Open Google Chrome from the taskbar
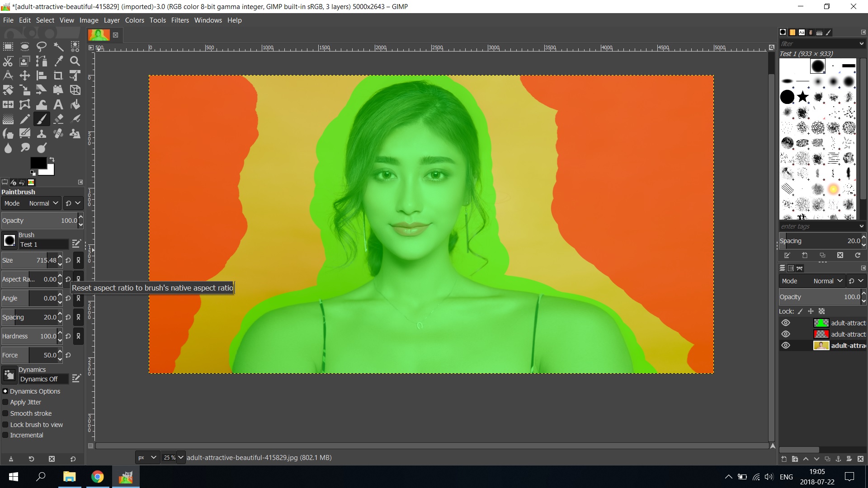Screen dimensions: 868x488 (x=97, y=477)
